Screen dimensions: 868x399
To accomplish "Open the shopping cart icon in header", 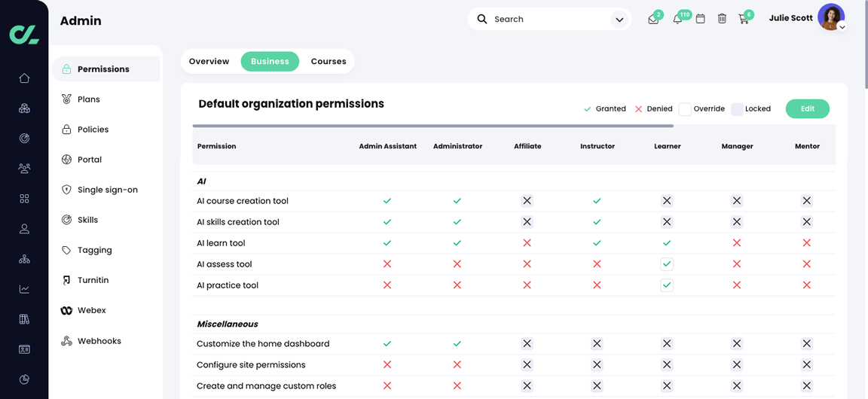I will click(x=744, y=20).
